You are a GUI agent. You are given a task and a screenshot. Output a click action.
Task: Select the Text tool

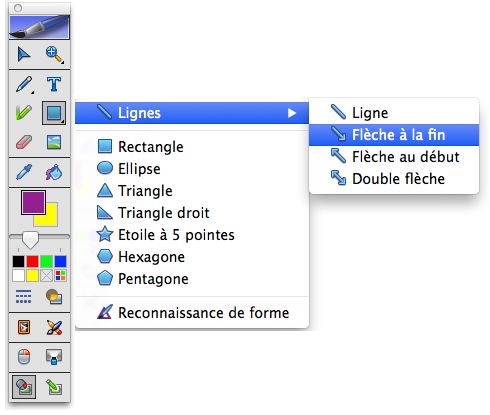[54, 84]
